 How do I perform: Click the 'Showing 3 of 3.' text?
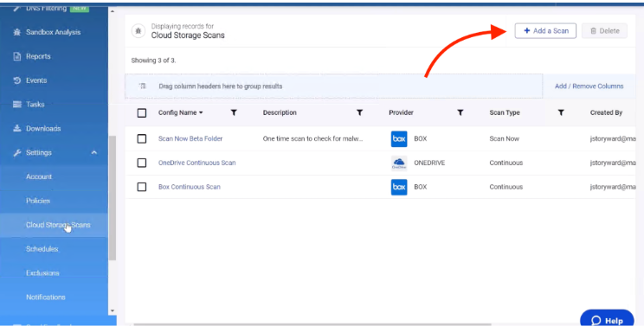[153, 61]
